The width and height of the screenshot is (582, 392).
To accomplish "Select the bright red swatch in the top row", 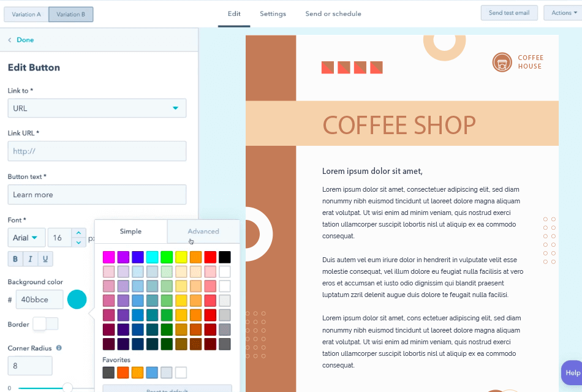I will click(x=210, y=257).
